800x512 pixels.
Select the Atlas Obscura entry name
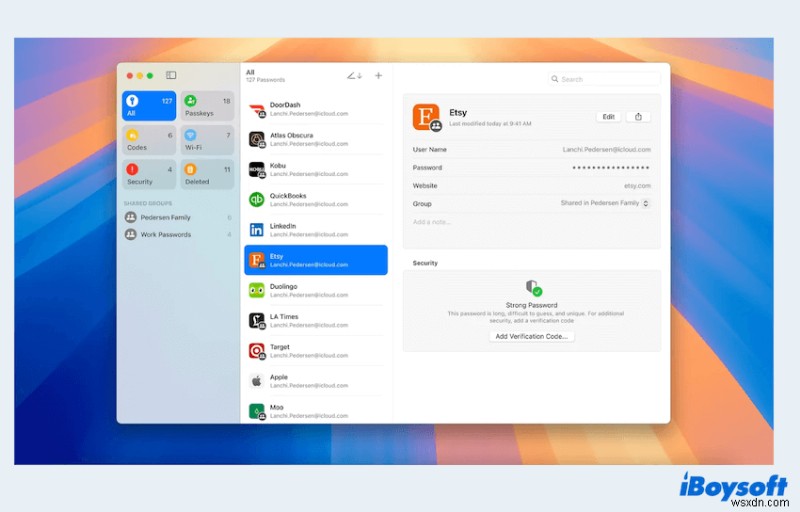pos(291,135)
